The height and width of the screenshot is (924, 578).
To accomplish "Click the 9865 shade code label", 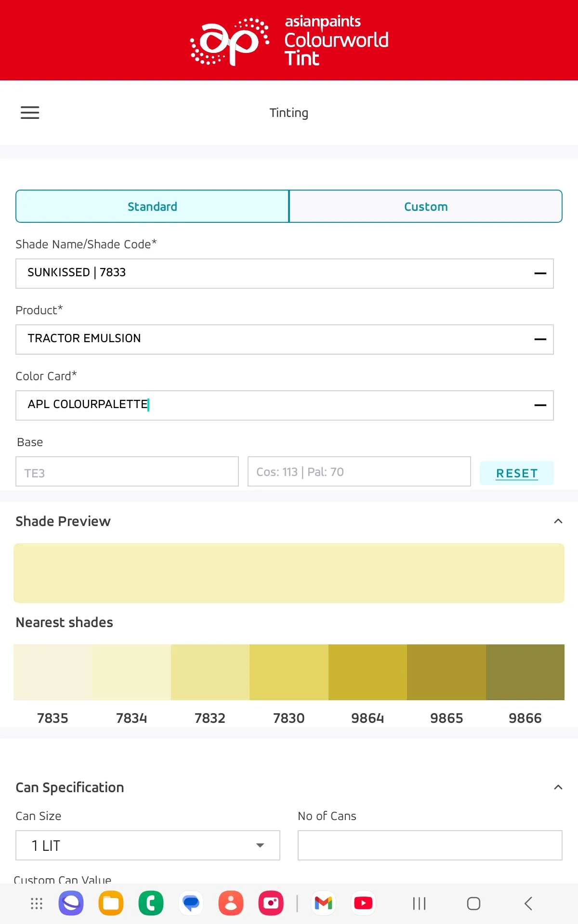I will pos(447,718).
